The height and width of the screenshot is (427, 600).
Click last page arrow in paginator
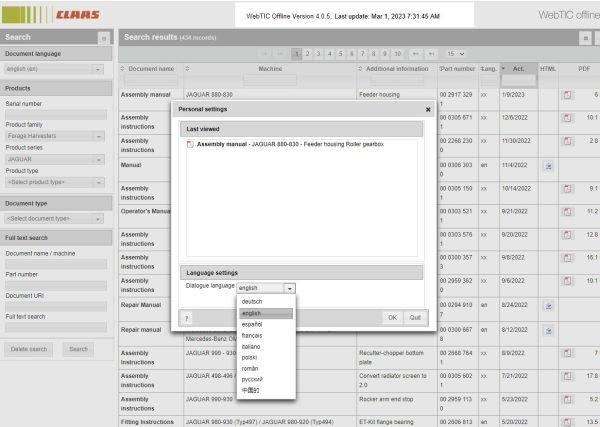(431, 54)
